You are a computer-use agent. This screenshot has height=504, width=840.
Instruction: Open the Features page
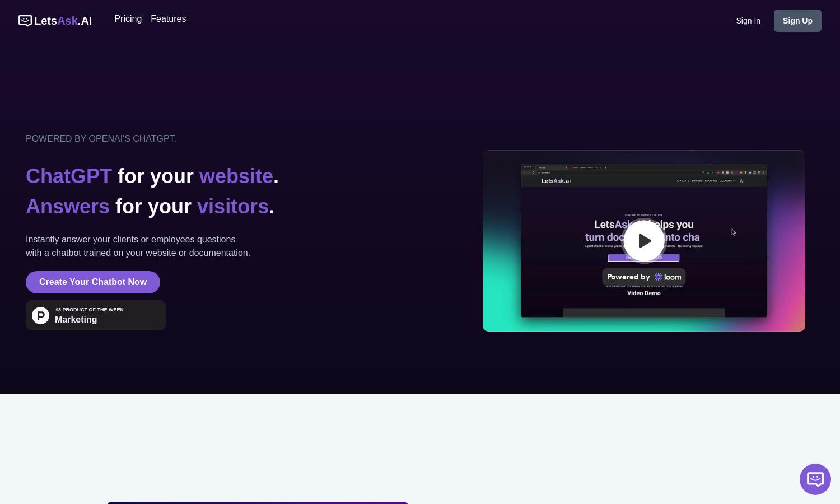pos(168,19)
